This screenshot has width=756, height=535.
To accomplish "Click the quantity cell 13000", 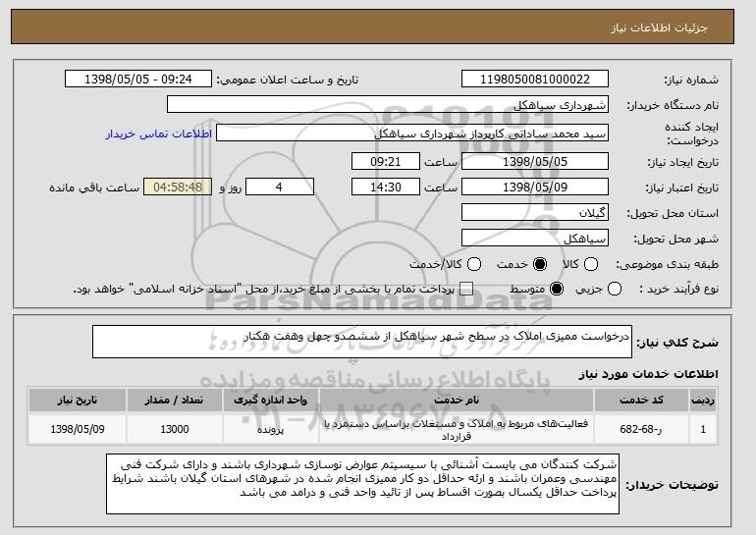I will [x=174, y=429].
